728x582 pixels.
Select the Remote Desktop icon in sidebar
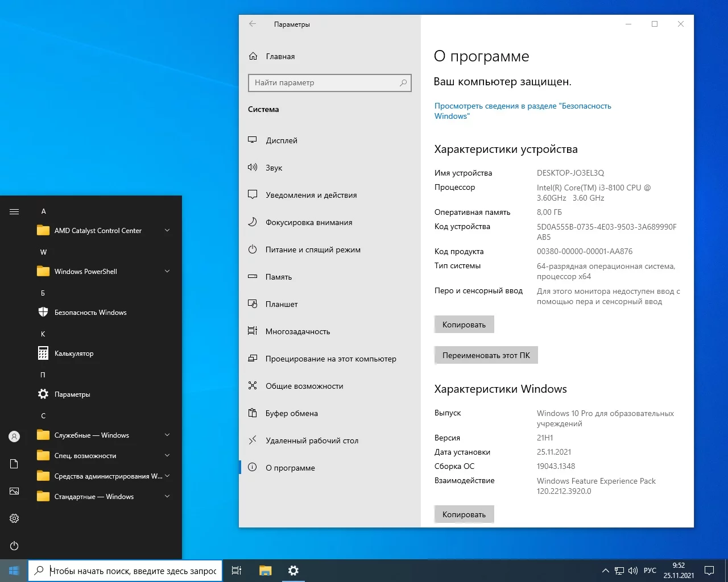pos(253,440)
